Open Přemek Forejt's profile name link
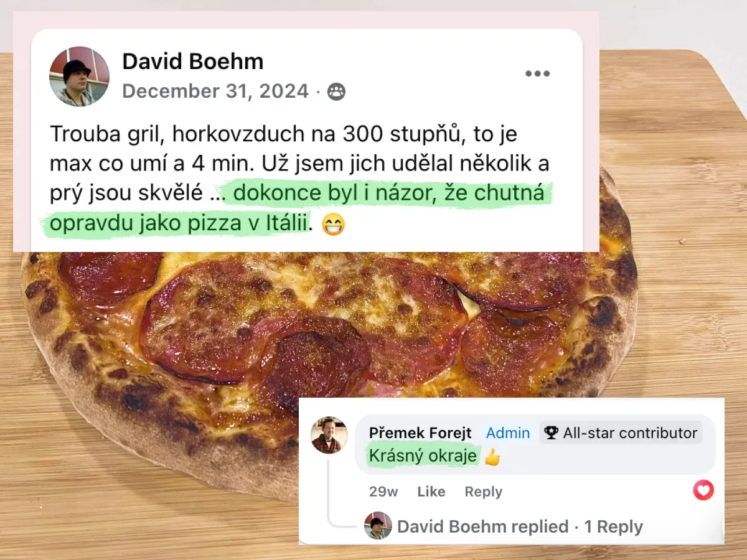Viewport: 747px width, 560px height. pyautogui.click(x=420, y=433)
